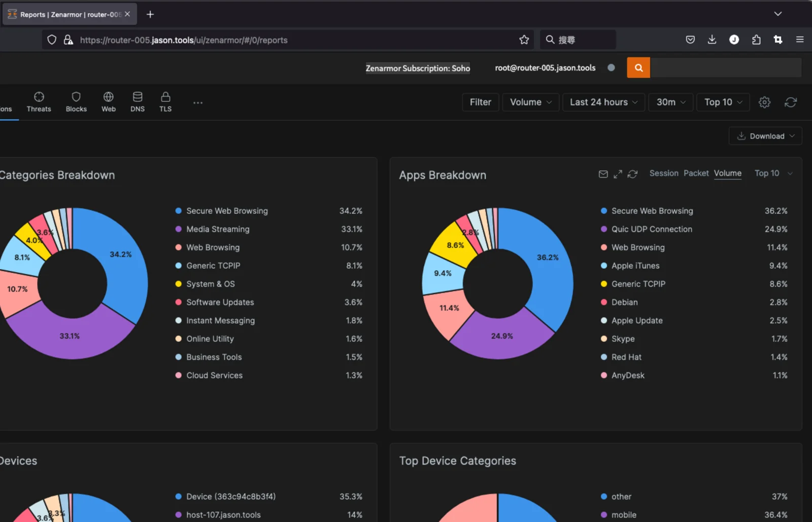The height and width of the screenshot is (522, 812).
Task: Click the Skype legend label
Action: 623,339
